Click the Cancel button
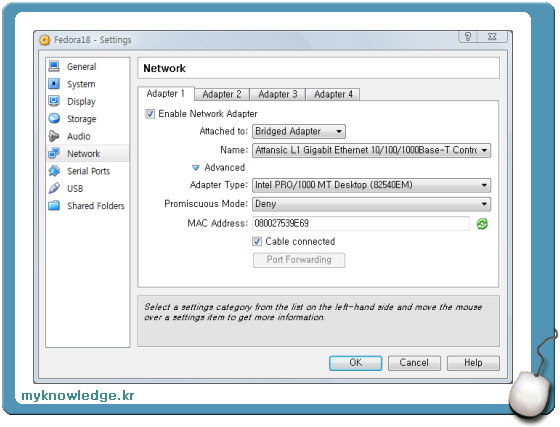 pyautogui.click(x=414, y=363)
